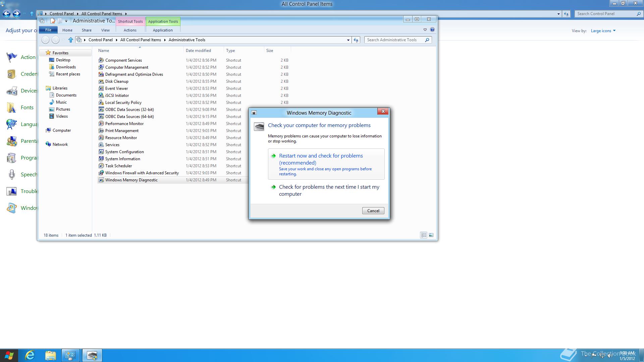The width and height of the screenshot is (644, 362).
Task: Choose Restart now and check for problems
Action: pos(326,164)
